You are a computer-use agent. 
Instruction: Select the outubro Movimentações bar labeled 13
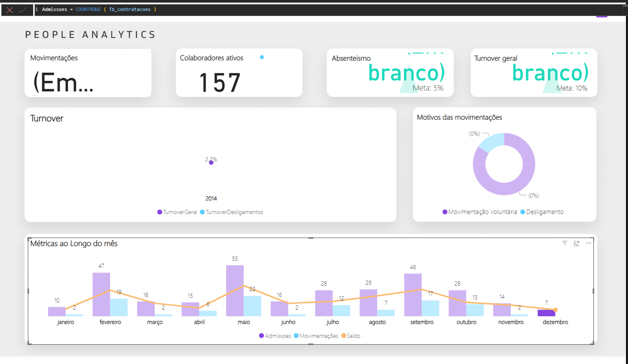[x=475, y=310]
